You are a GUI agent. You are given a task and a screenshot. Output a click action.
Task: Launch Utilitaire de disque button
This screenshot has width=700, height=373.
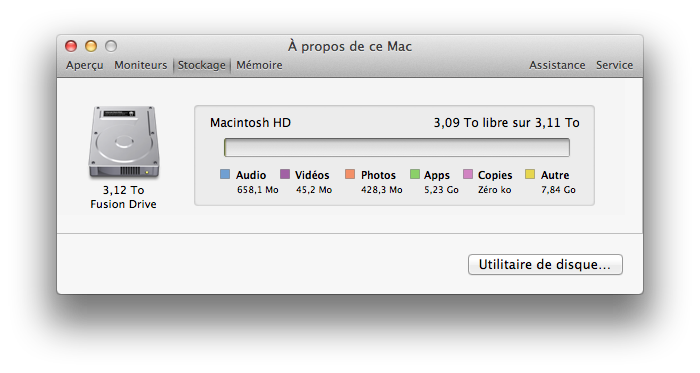tap(545, 265)
